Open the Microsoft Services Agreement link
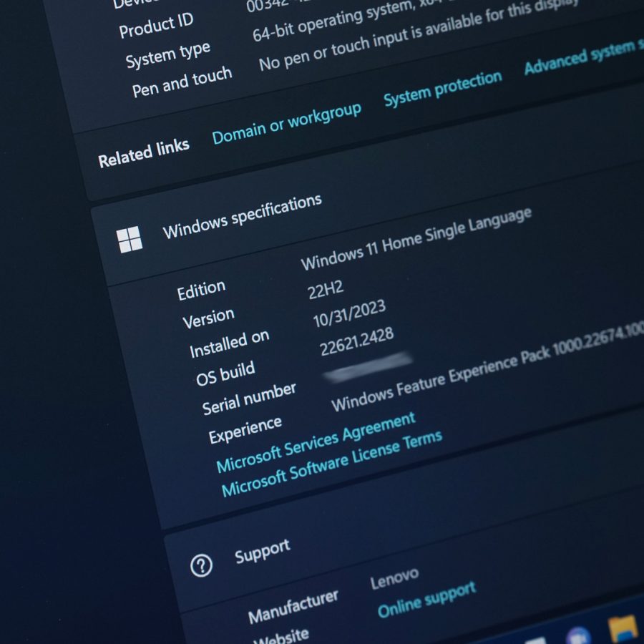Screen dimensions: 644x644 click(316, 443)
